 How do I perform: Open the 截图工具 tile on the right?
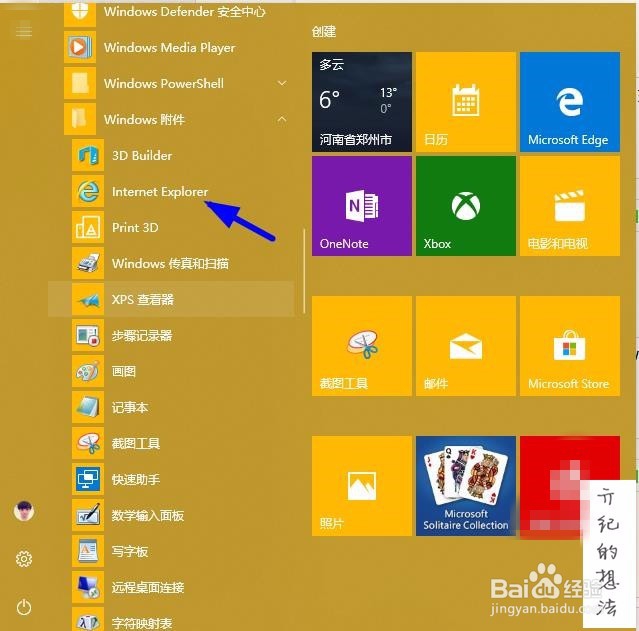[362, 346]
